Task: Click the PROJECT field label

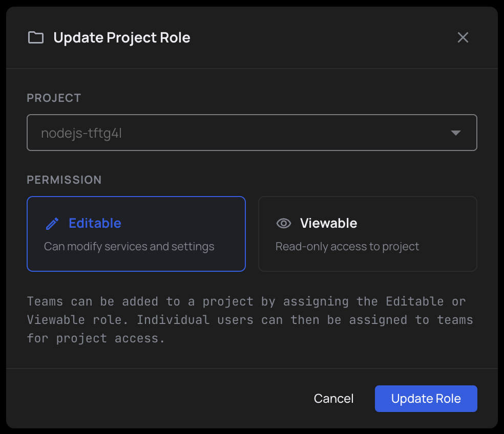Action: click(54, 98)
